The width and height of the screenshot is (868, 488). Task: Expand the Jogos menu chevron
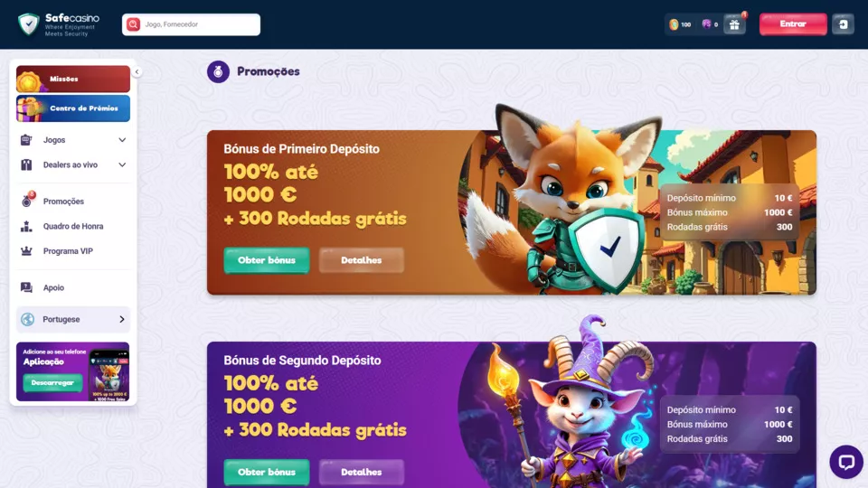(x=122, y=140)
